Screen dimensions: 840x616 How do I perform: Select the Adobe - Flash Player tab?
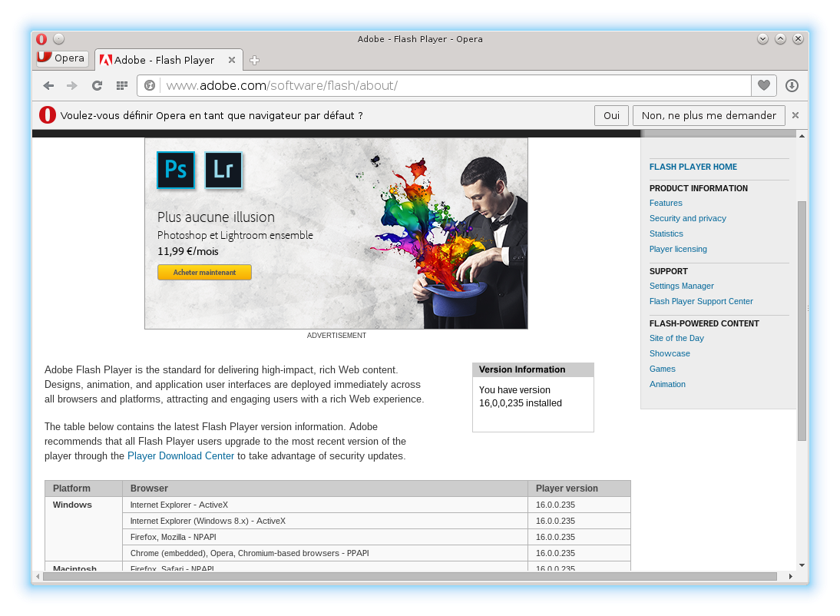click(x=169, y=60)
